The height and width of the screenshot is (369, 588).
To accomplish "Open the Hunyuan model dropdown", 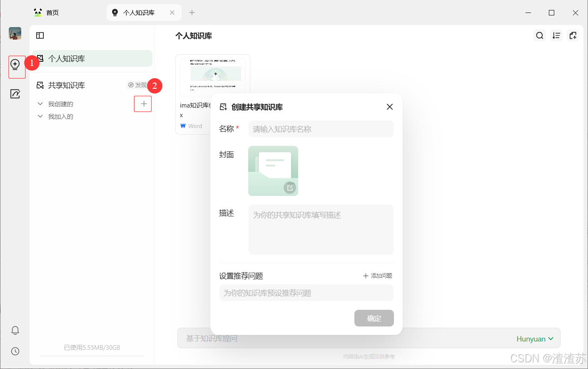I will pyautogui.click(x=535, y=339).
